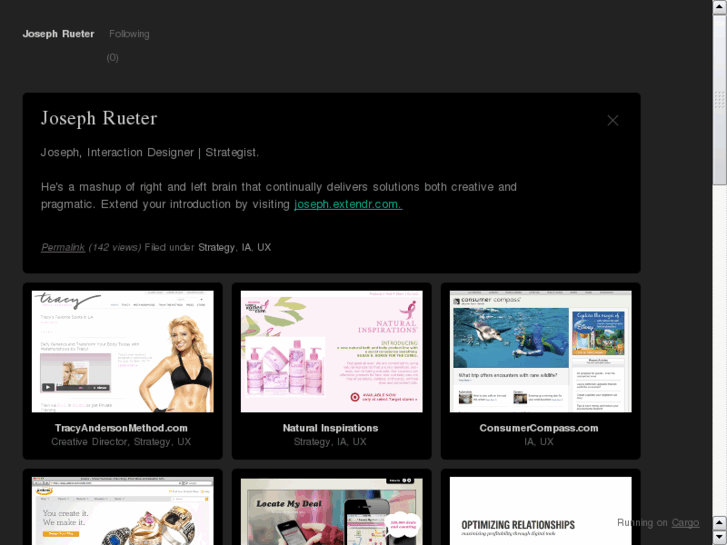Open the Natural Inspirations thumbnail image
Viewport: 727px width, 545px height.
pos(332,351)
